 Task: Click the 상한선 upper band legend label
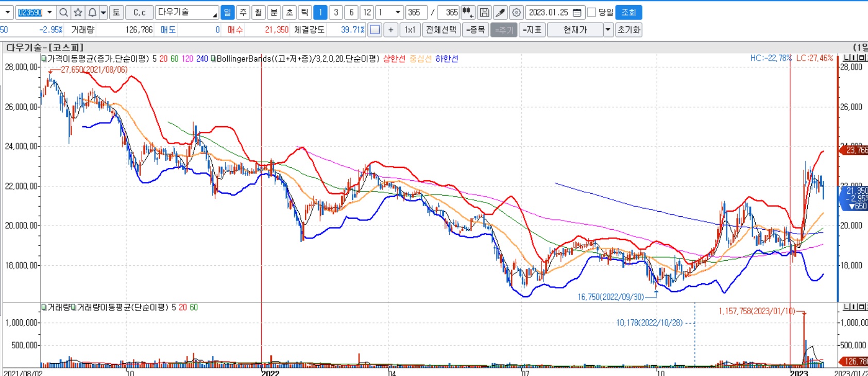[x=394, y=59]
